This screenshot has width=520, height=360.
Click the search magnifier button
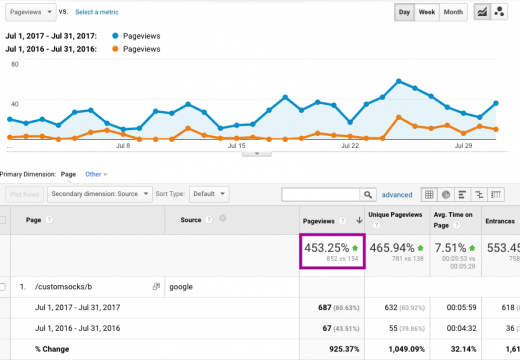point(368,195)
